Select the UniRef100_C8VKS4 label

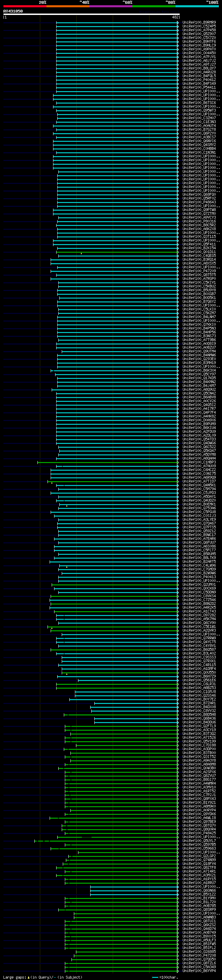tap(199, 596)
